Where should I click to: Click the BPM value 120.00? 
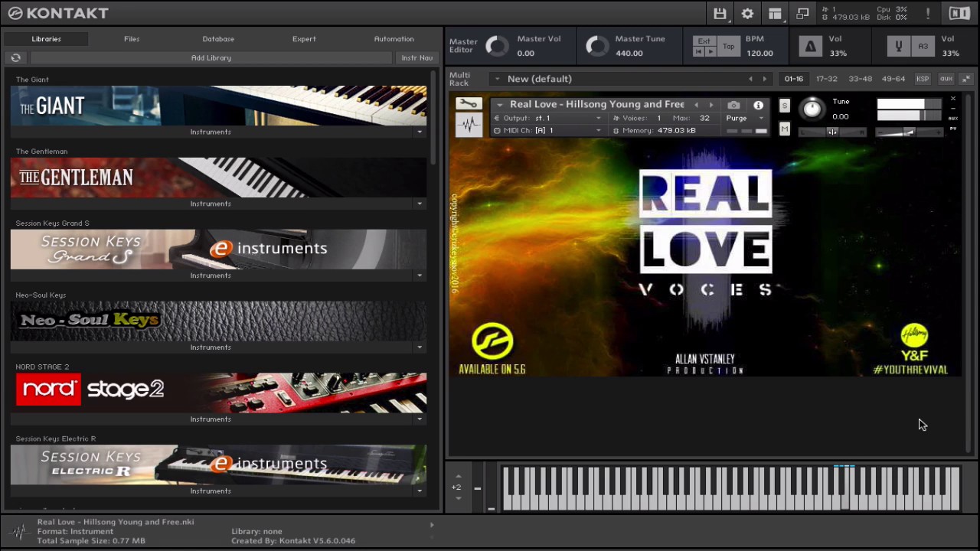[759, 54]
